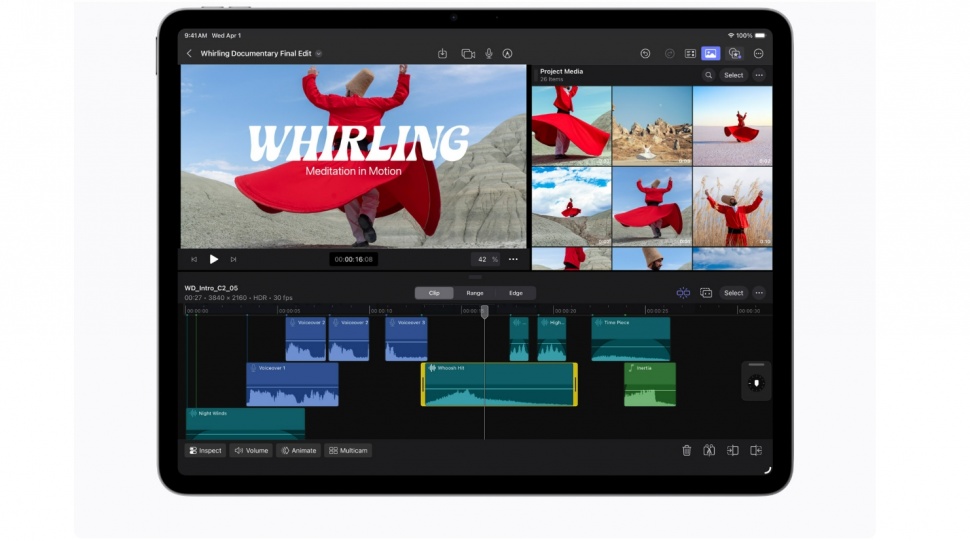The image size is (970, 541).
Task: Tap the grab bar above jog wheel
Action: pyautogui.click(x=756, y=365)
